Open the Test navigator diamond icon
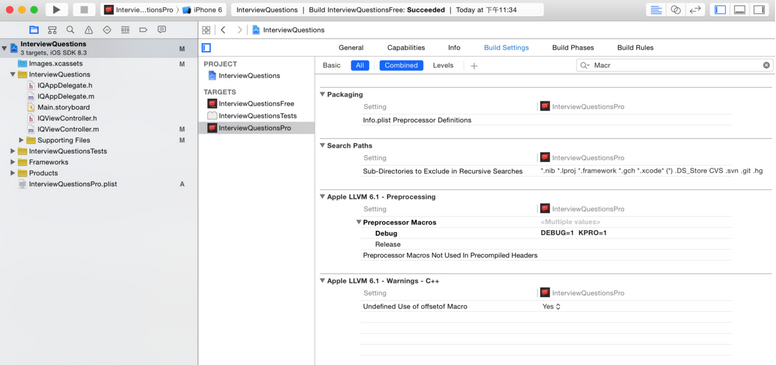 pyautogui.click(x=107, y=30)
